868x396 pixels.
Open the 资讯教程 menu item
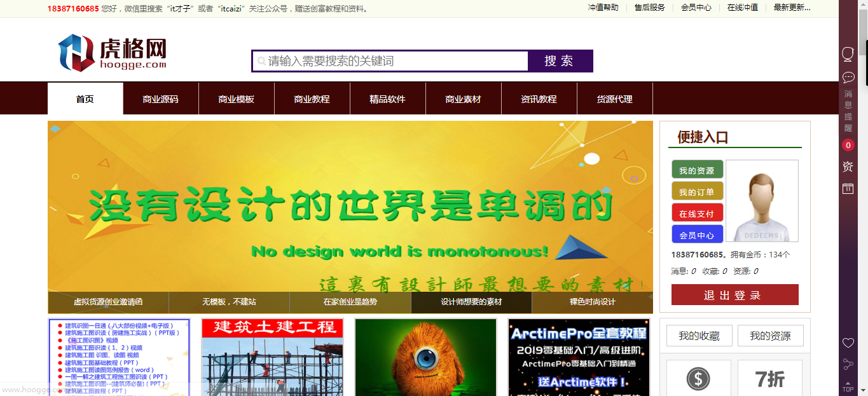click(539, 99)
